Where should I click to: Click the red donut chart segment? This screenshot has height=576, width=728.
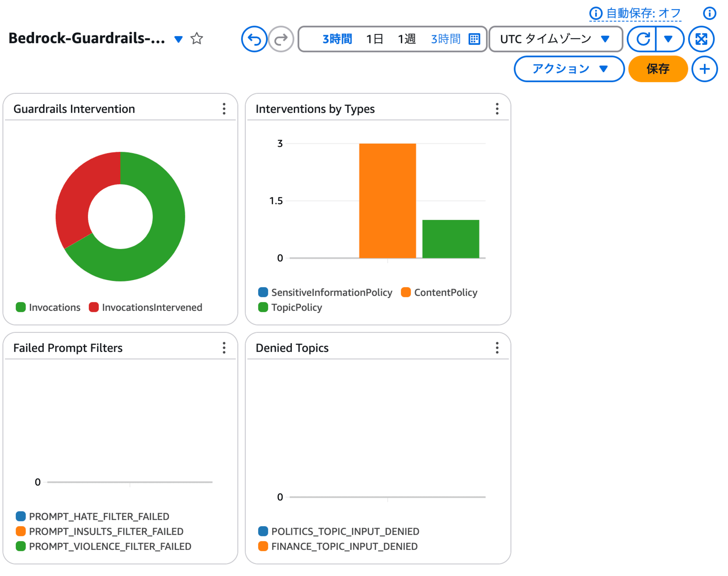[x=78, y=193]
